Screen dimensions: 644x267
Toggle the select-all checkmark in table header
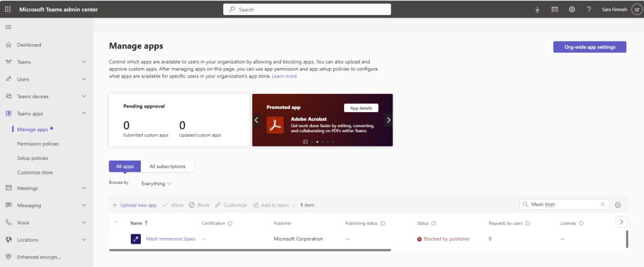point(116,222)
